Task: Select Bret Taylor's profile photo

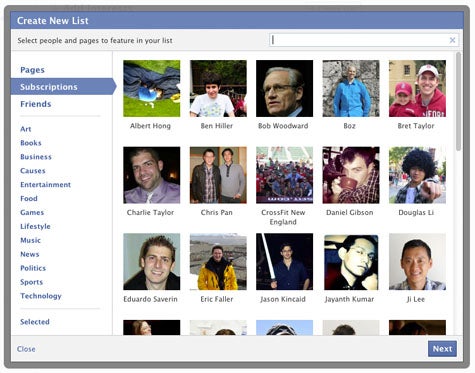Action: (417, 88)
